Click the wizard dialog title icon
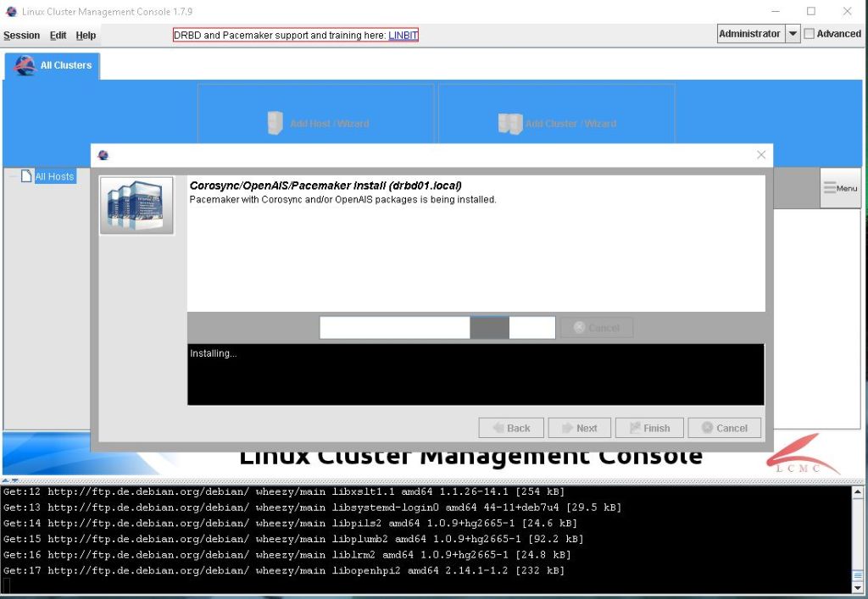Image resolution: width=868 pixels, height=599 pixels. [103, 155]
